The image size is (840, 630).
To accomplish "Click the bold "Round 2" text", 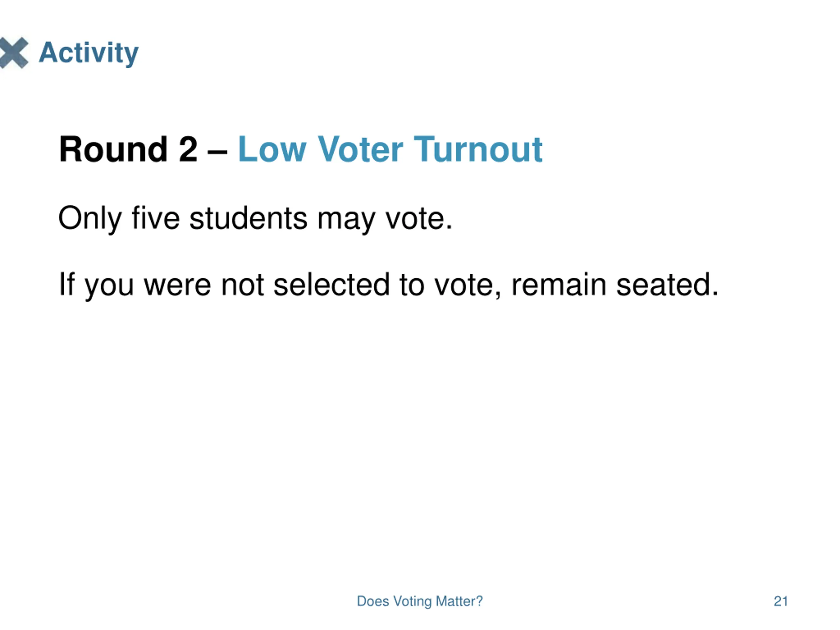I will pos(128,149).
